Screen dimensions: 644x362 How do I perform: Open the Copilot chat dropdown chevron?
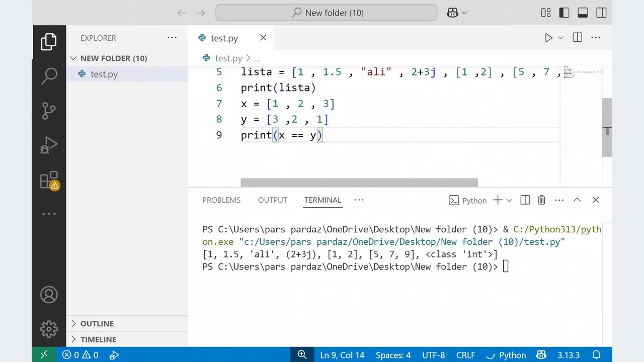[464, 13]
